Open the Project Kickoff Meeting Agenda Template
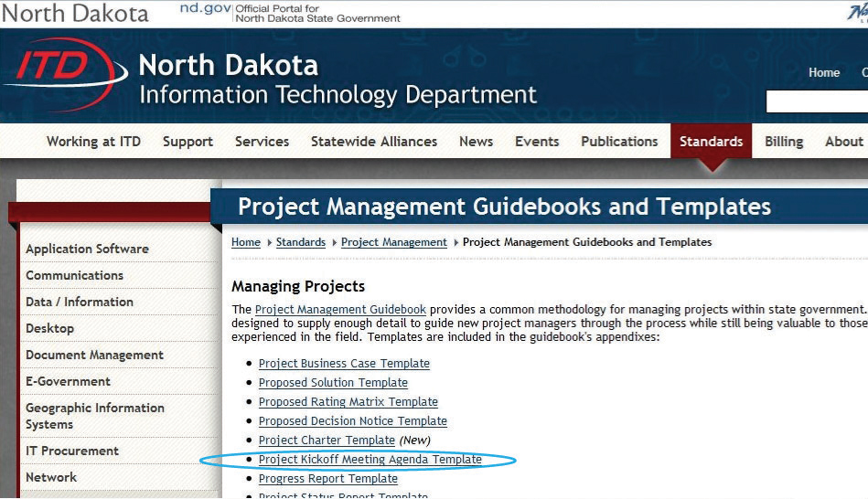The width and height of the screenshot is (868, 499). pos(370,459)
